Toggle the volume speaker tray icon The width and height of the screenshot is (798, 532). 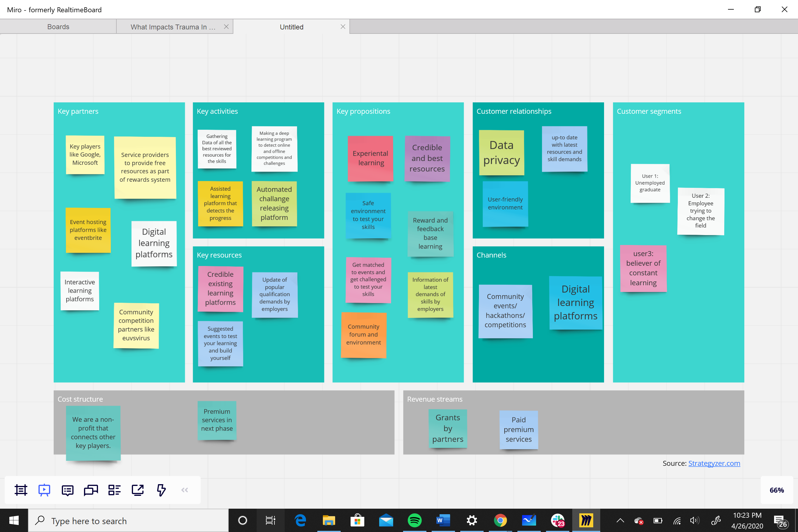click(694, 520)
